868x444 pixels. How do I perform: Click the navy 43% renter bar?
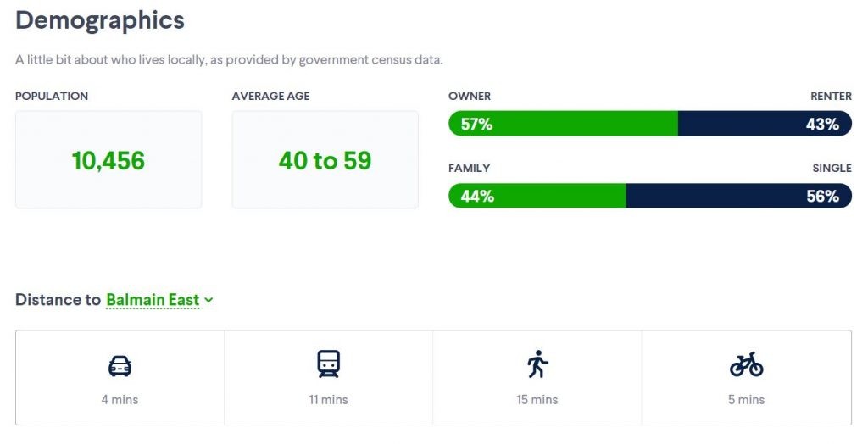pyautogui.click(x=765, y=124)
